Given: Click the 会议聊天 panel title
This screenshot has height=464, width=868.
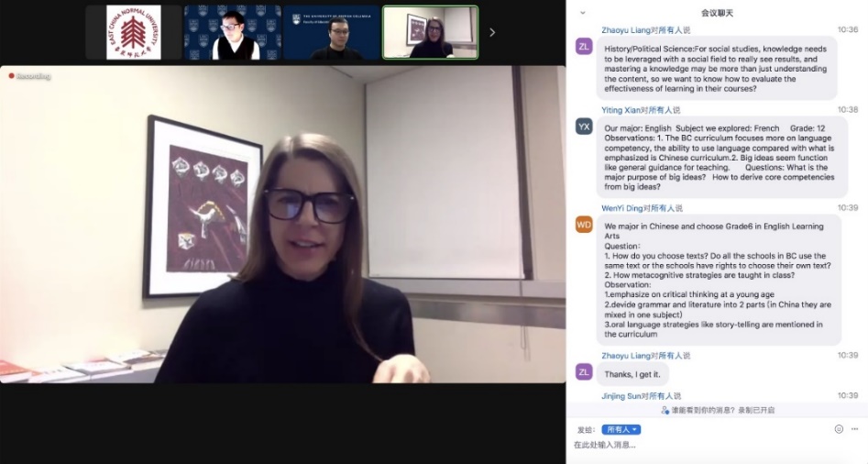Looking at the screenshot, I should tap(717, 13).
